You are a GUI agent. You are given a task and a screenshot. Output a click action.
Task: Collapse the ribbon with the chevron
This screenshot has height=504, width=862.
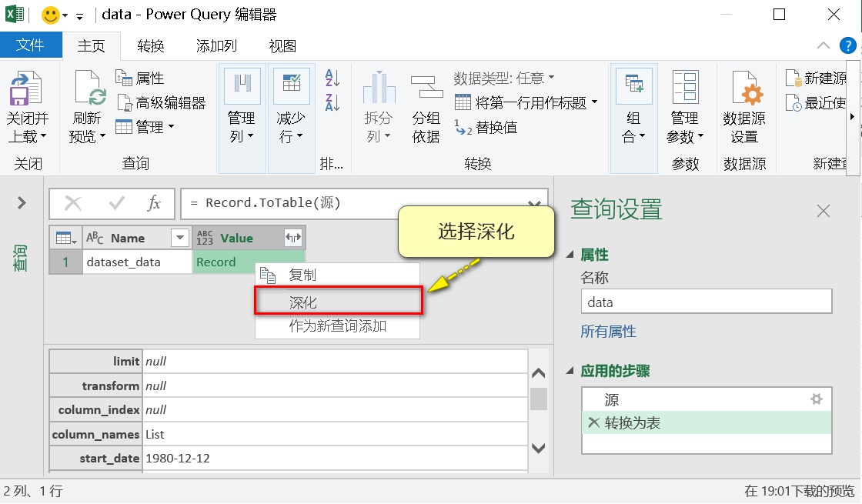(823, 45)
